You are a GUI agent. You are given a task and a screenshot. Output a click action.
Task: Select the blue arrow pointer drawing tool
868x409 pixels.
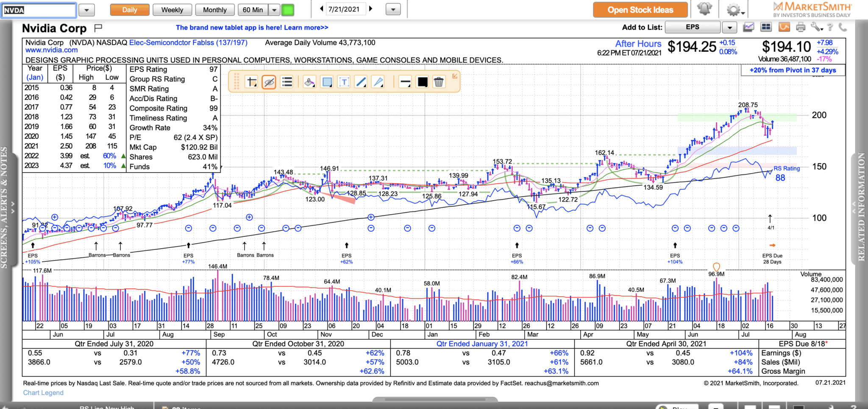(378, 82)
